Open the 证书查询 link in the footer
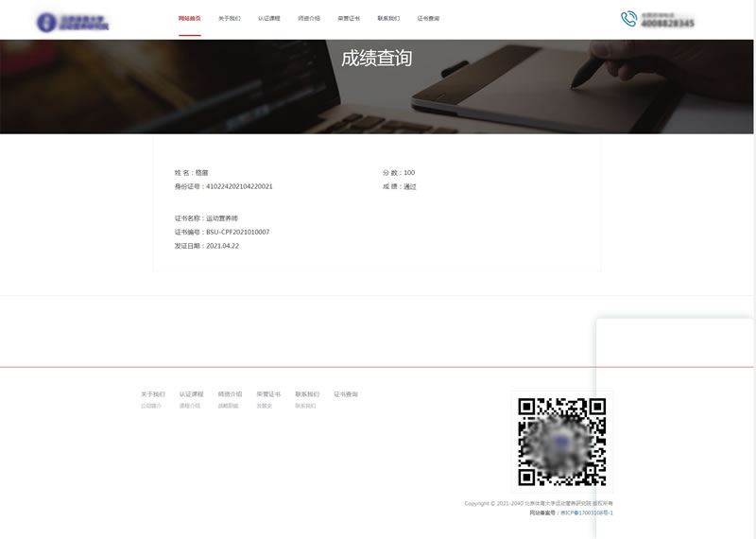756x539 pixels. click(346, 394)
